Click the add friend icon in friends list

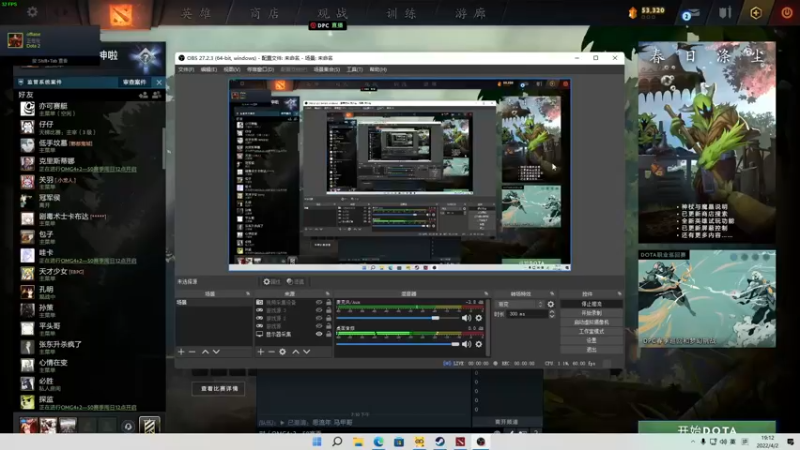pyautogui.click(x=143, y=95)
